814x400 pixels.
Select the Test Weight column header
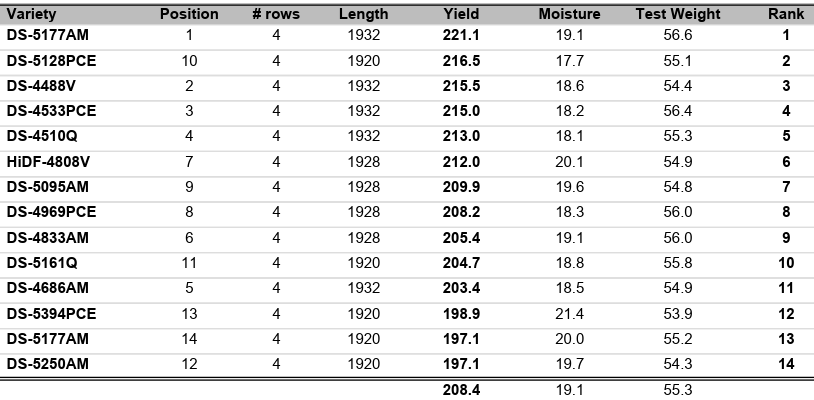679,14
